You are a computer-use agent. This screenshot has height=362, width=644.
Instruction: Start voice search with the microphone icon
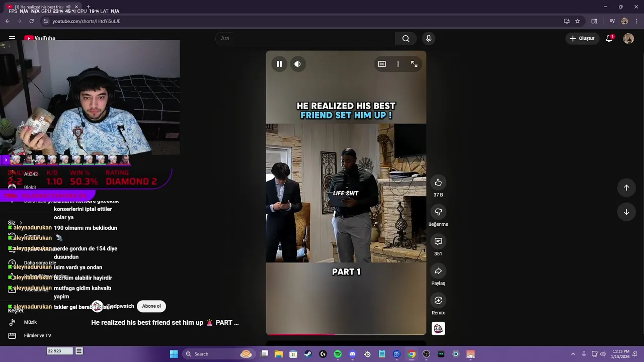click(x=429, y=38)
